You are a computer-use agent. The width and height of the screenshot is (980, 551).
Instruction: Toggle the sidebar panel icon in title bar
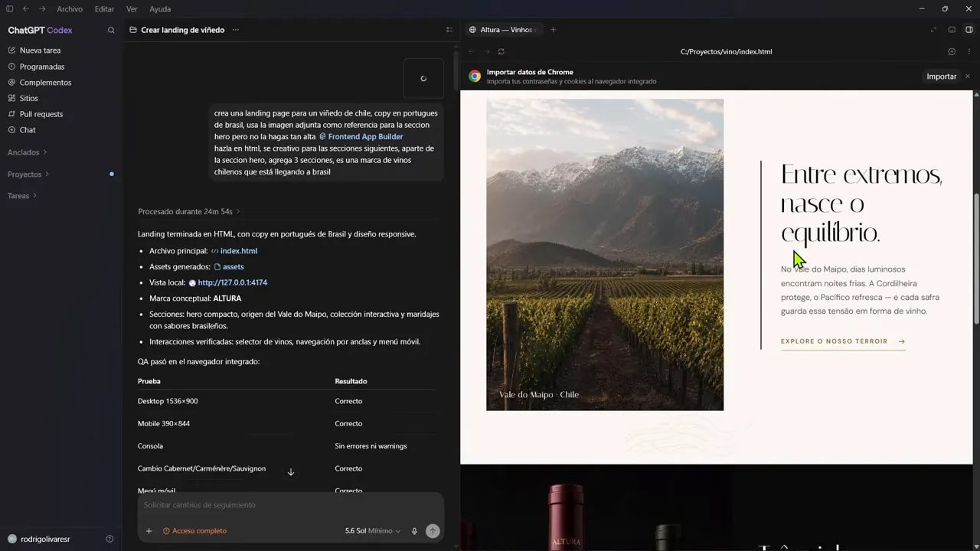[x=10, y=8]
